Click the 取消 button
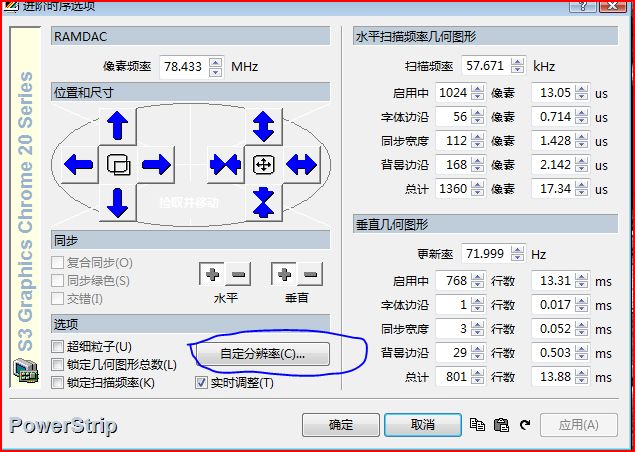The image size is (635, 452). (422, 424)
